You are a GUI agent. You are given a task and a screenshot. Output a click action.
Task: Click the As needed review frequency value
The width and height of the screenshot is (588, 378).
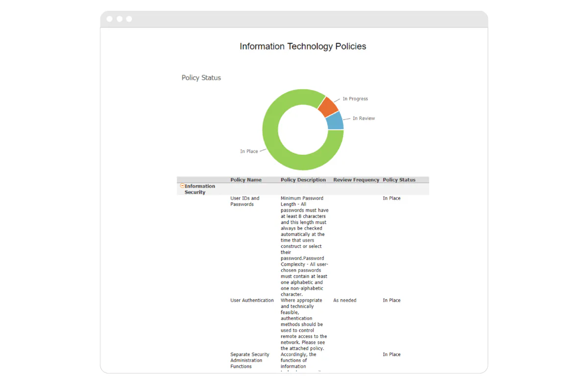point(344,300)
